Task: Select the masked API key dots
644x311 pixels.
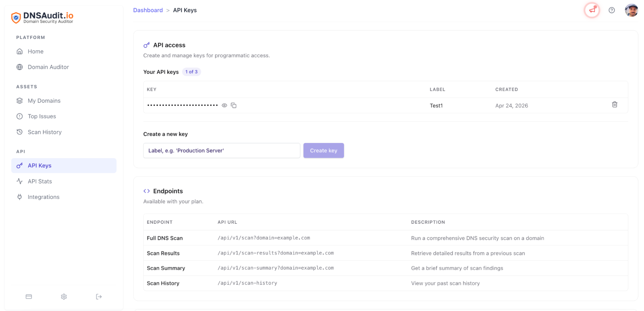Action: click(182, 105)
